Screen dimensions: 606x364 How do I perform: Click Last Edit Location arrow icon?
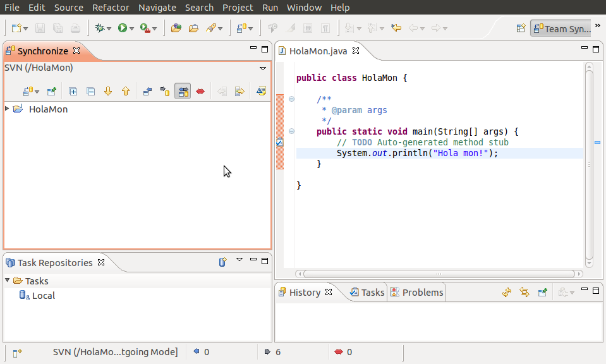[396, 28]
